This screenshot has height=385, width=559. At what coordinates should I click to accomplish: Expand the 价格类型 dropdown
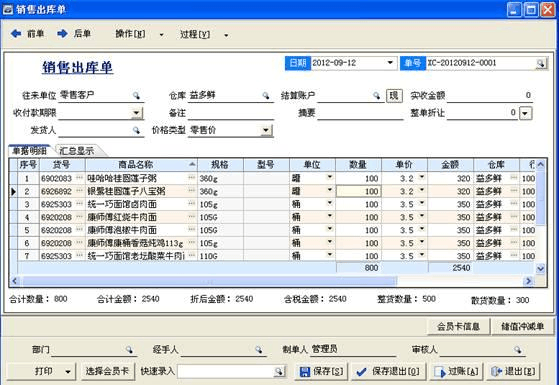pyautogui.click(x=266, y=130)
